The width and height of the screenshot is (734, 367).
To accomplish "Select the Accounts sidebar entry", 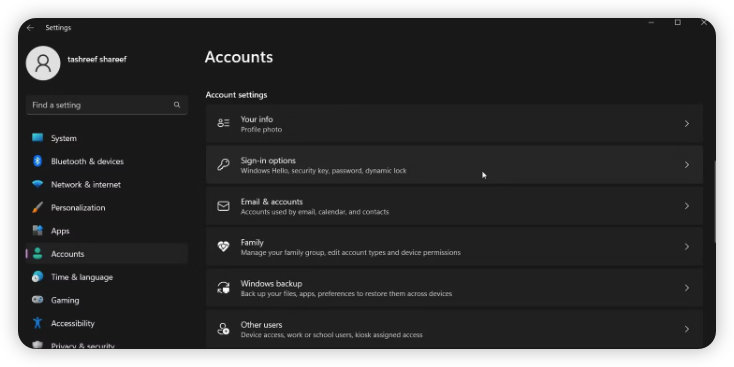I will (x=107, y=254).
